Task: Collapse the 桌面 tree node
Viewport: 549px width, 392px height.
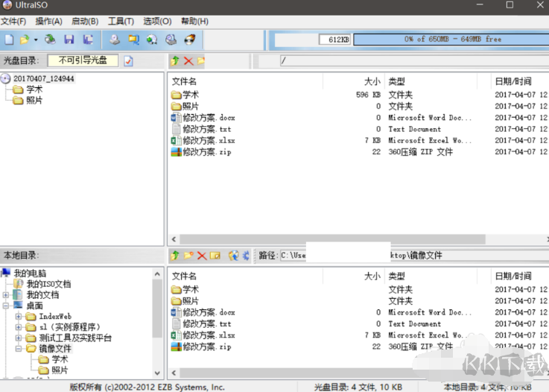Action: coord(6,306)
